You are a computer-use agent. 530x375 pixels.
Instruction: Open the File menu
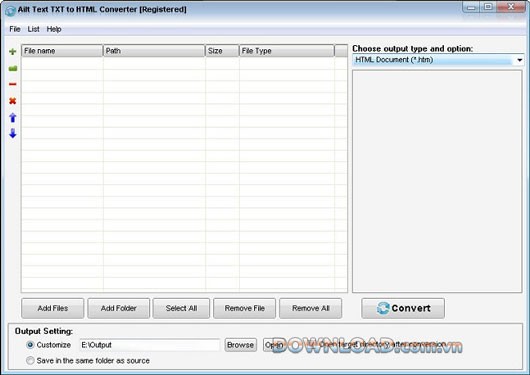coord(15,29)
